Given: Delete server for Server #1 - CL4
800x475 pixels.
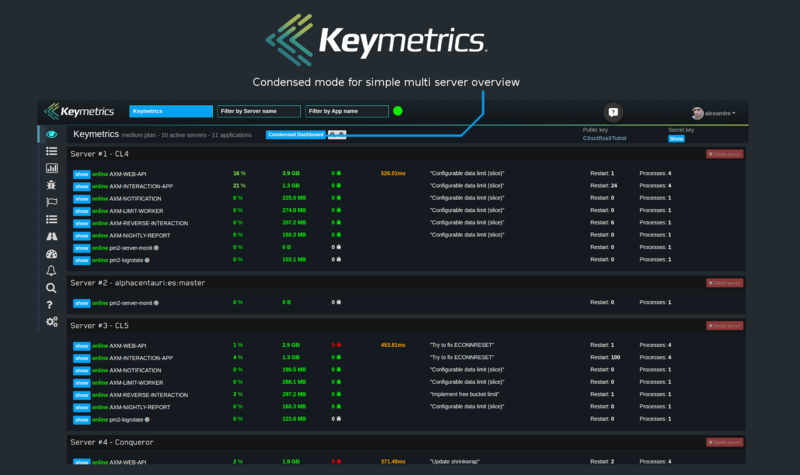Looking at the screenshot, I should click(724, 155).
